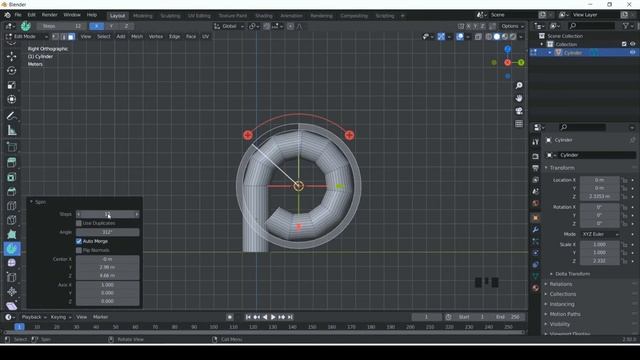Select the Scale tool in the toolbar

(11, 85)
